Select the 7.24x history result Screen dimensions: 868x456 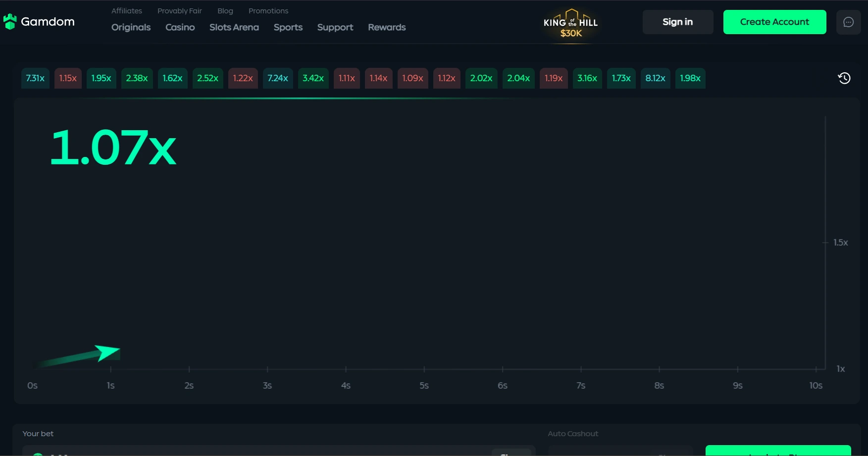point(278,78)
